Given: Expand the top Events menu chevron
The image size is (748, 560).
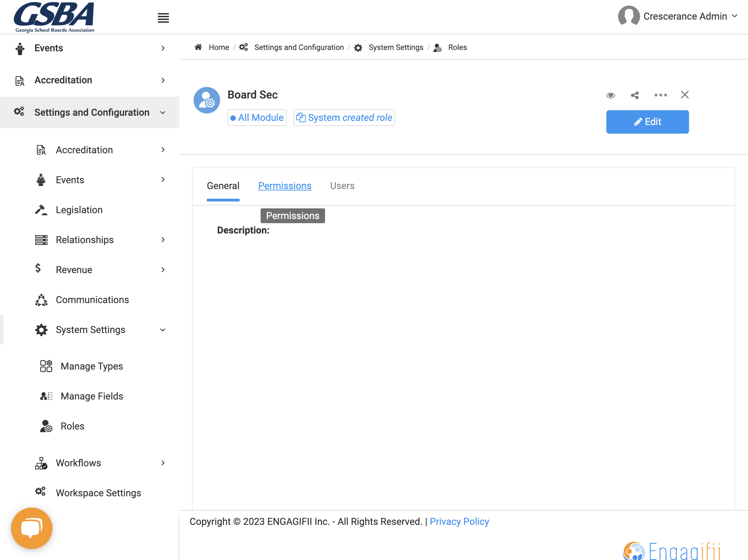Looking at the screenshot, I should [163, 48].
